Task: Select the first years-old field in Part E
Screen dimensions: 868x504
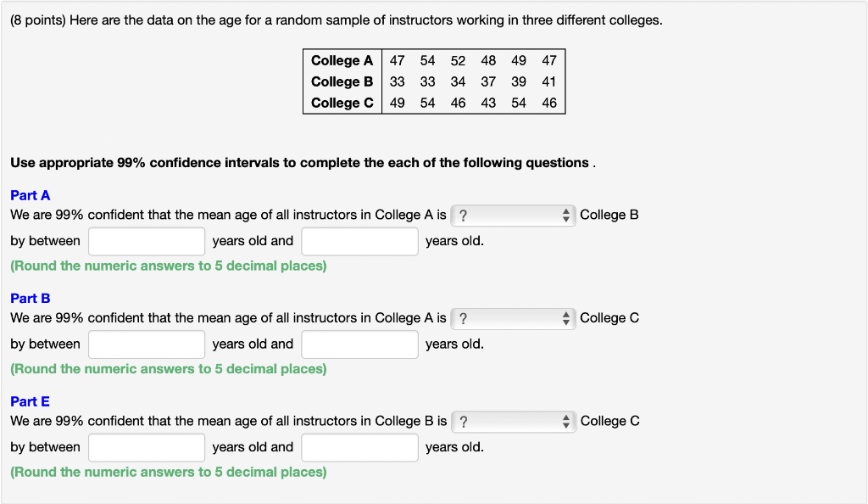Action: coord(146,447)
